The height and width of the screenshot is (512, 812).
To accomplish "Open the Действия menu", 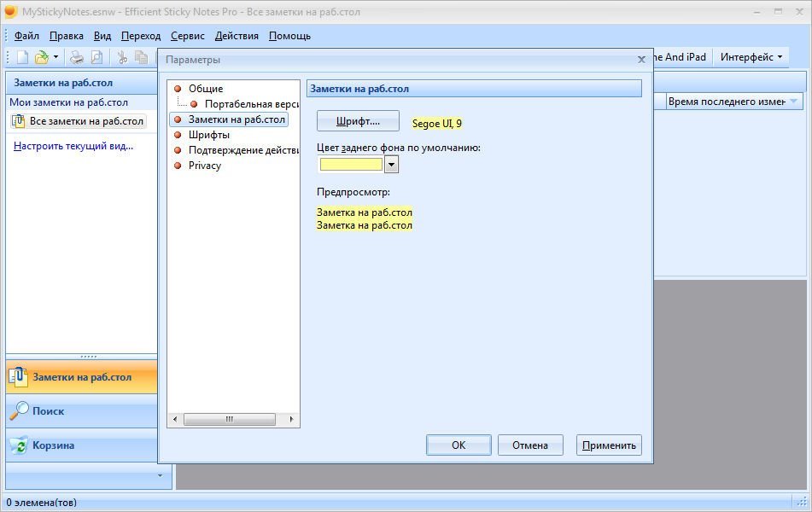I will click(237, 36).
